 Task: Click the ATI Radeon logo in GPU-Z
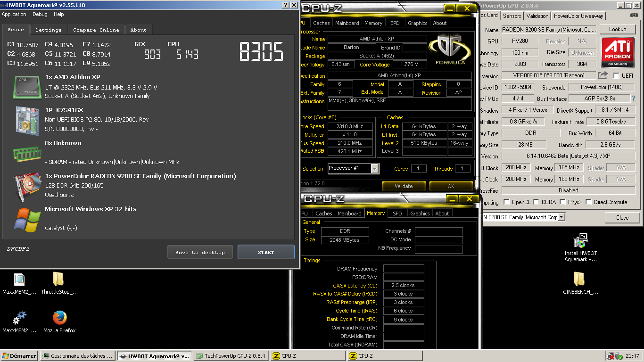click(x=618, y=52)
